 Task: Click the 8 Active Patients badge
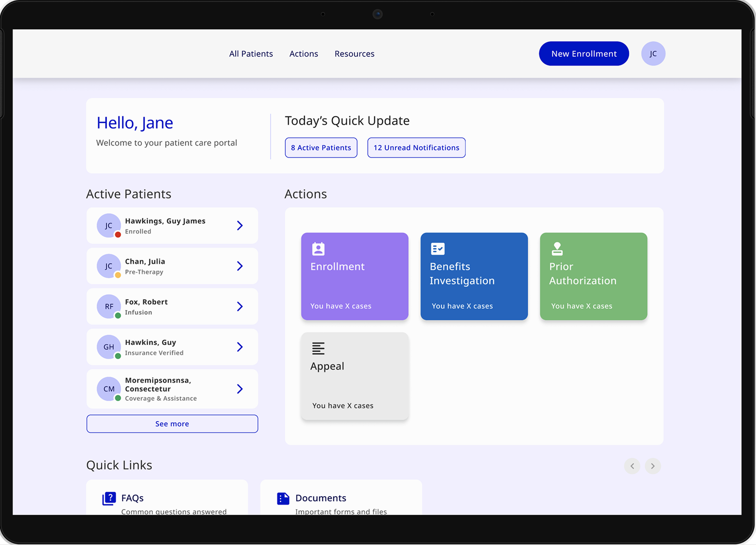[321, 148]
